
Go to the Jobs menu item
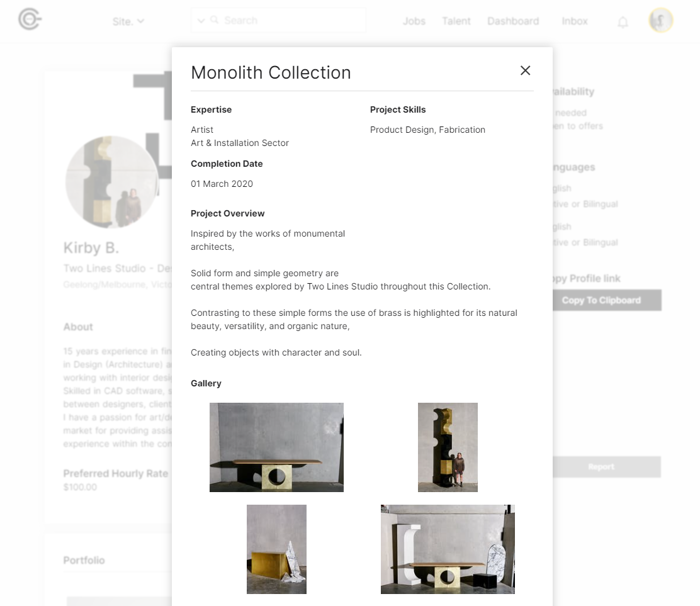tap(414, 21)
